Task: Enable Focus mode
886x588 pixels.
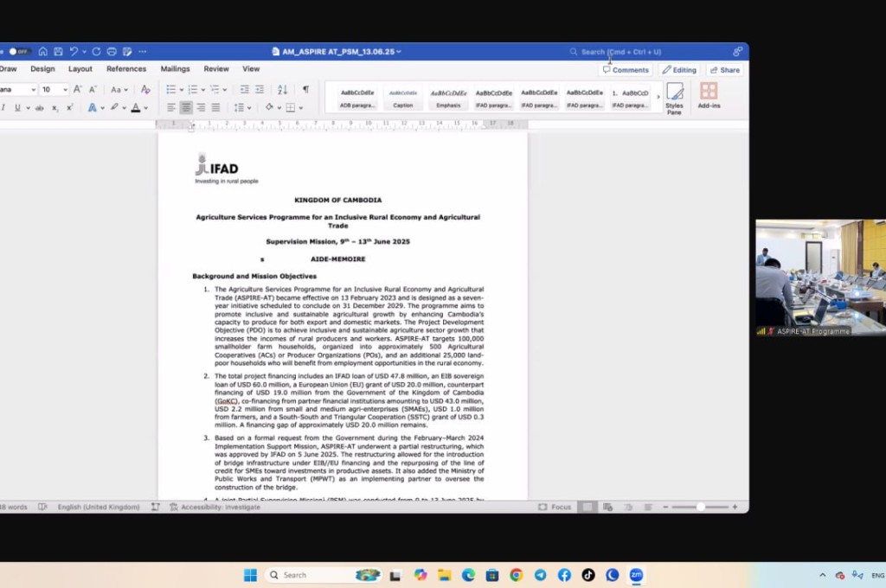Action: click(x=555, y=508)
